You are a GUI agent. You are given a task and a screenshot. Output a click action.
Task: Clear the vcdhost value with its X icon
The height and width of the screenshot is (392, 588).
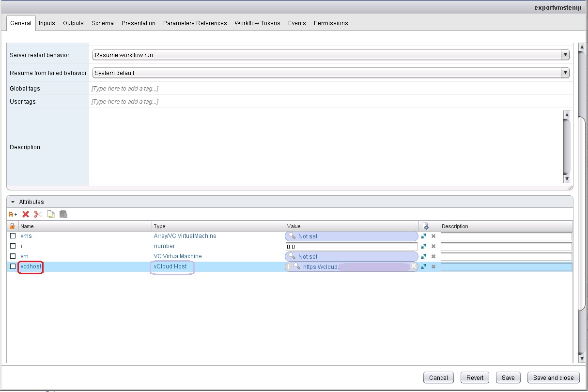413,266
